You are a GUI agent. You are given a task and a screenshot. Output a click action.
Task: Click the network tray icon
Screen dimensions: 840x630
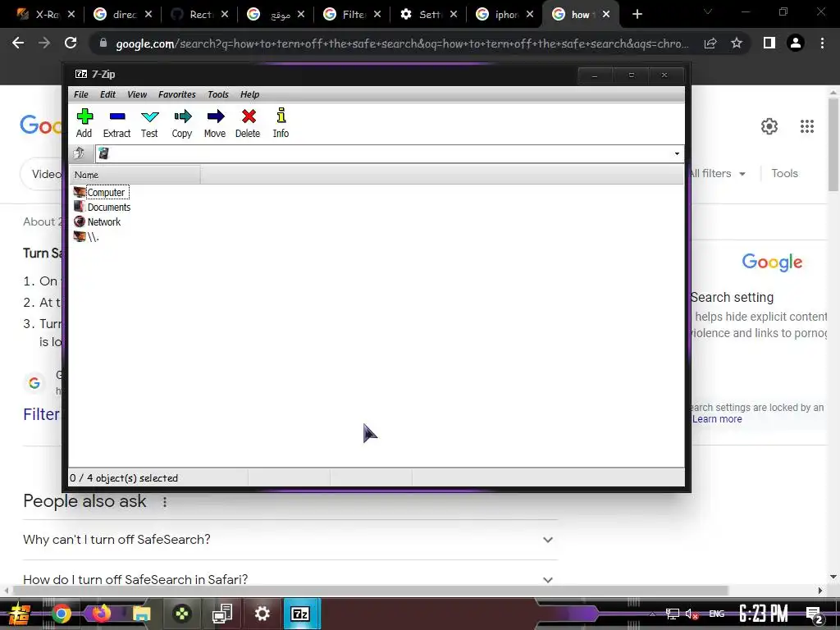673,614
